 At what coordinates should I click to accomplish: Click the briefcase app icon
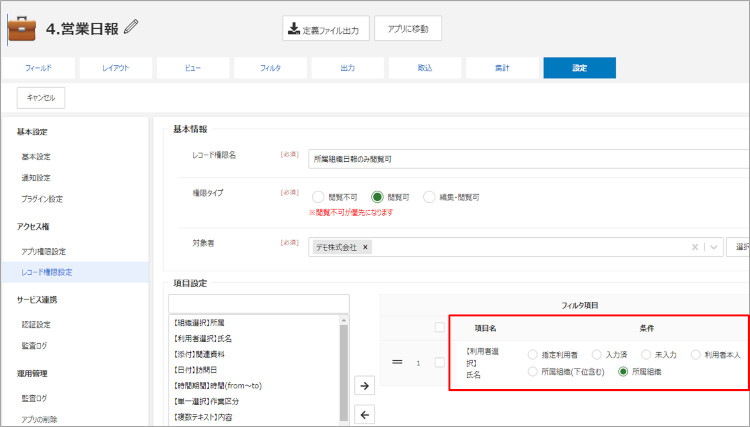(22, 29)
